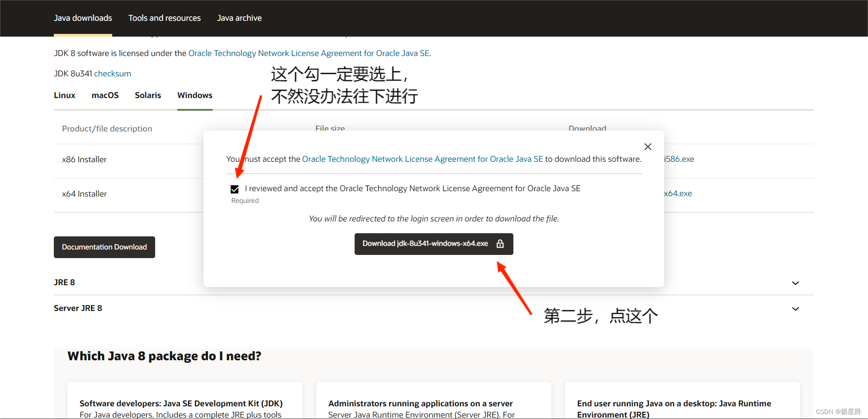
Task: Open Tools and resources tab
Action: tap(165, 18)
